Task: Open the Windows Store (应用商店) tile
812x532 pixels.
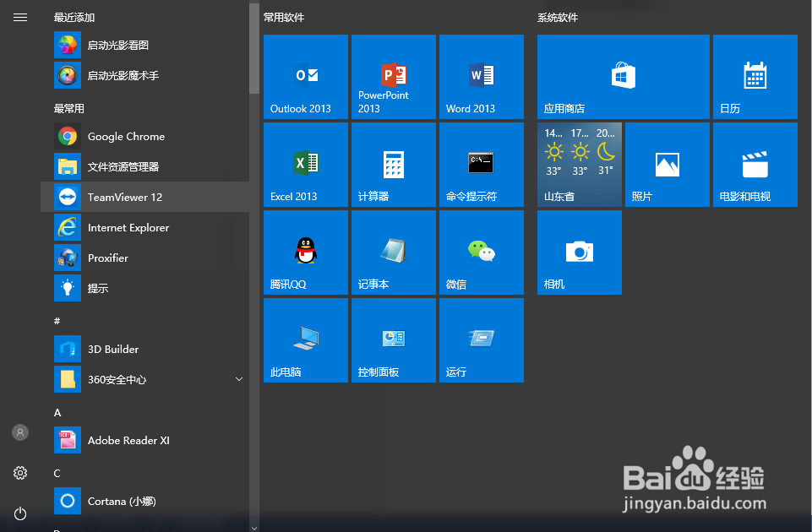Action: pyautogui.click(x=623, y=77)
